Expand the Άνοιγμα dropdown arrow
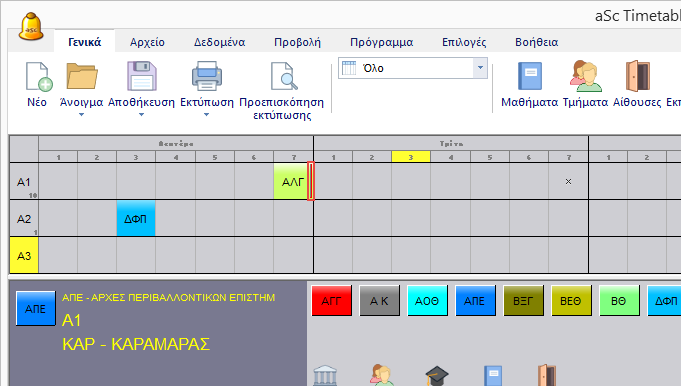This screenshot has height=386, width=681. pos(81,115)
